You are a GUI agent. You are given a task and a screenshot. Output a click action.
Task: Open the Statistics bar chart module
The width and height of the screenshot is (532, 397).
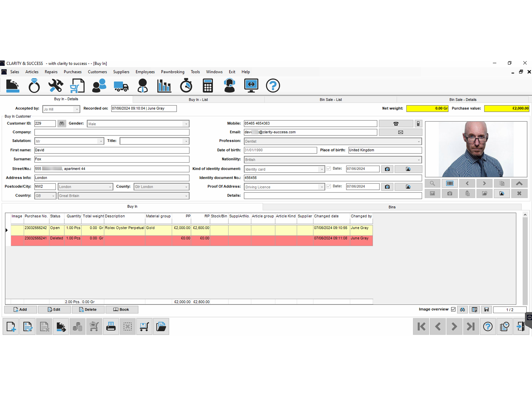164,85
